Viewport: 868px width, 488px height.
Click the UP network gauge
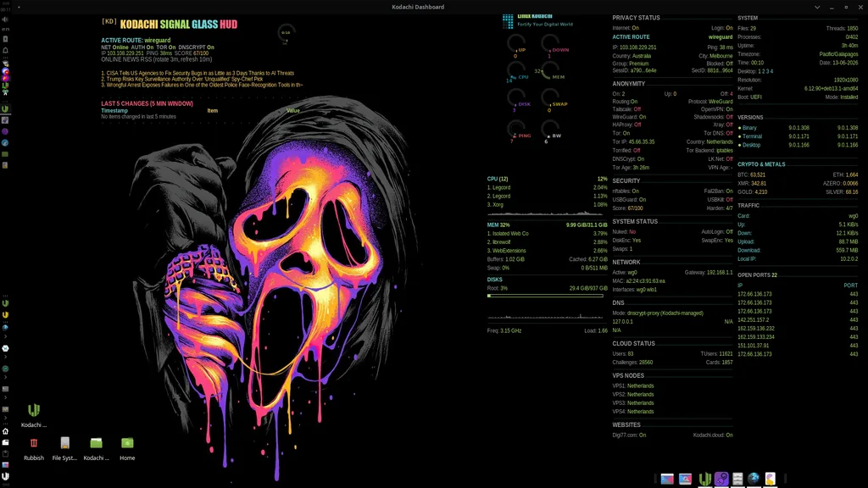coord(516,44)
